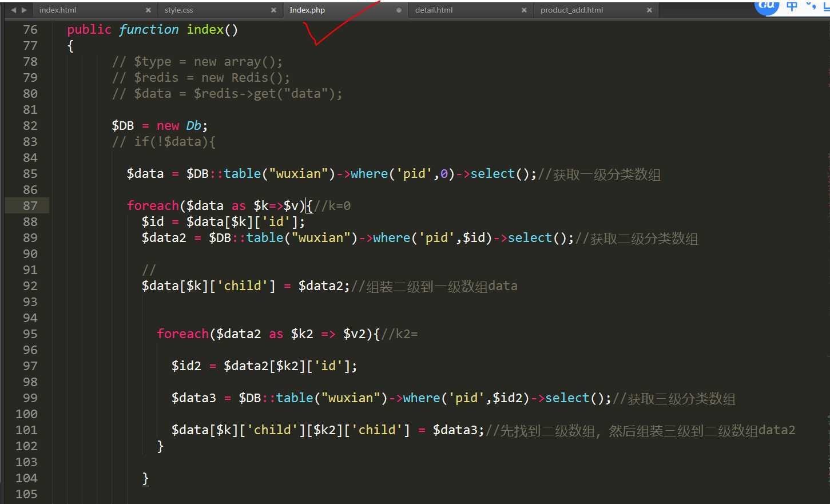Click the '获取二级分类数组' comment
The image size is (830, 504).
[637, 239]
